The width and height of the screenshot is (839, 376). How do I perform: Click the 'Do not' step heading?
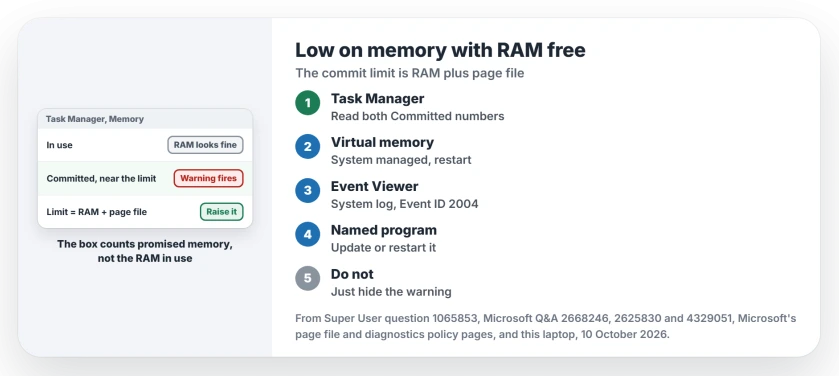tap(352, 274)
